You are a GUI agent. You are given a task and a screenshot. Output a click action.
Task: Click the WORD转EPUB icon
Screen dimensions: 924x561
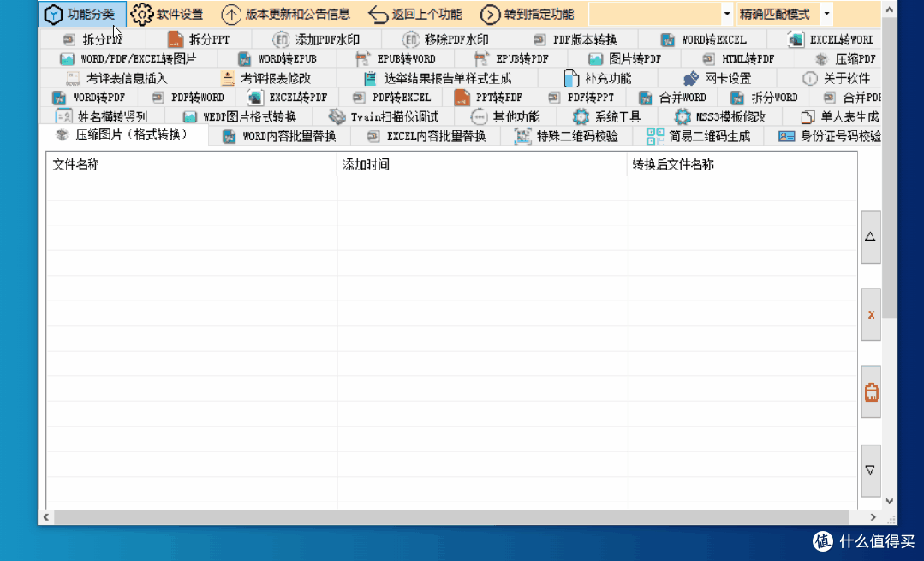tap(245, 59)
